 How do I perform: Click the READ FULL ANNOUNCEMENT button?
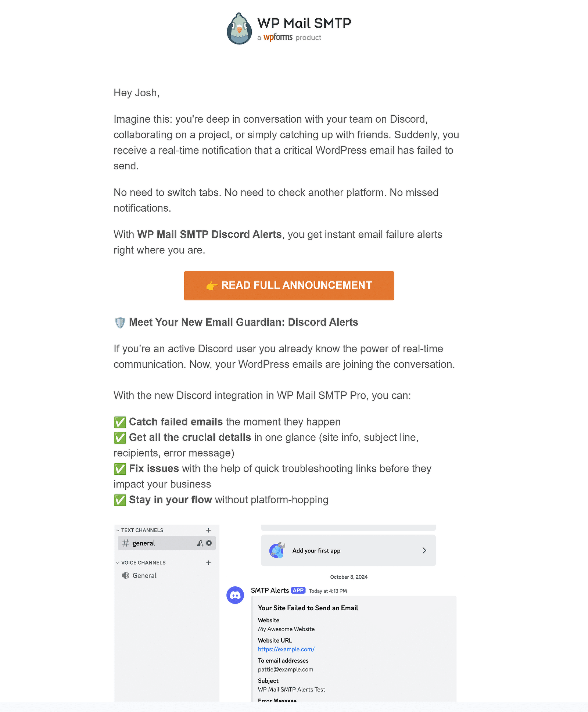point(289,285)
